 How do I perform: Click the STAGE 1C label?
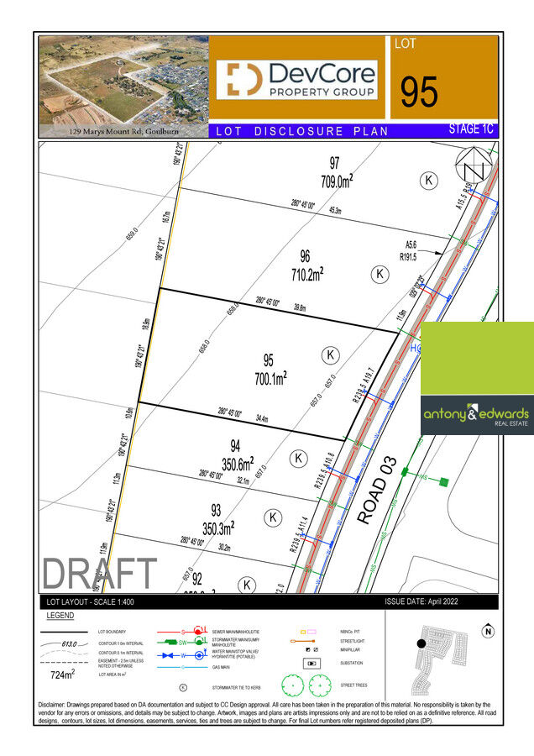[471, 129]
